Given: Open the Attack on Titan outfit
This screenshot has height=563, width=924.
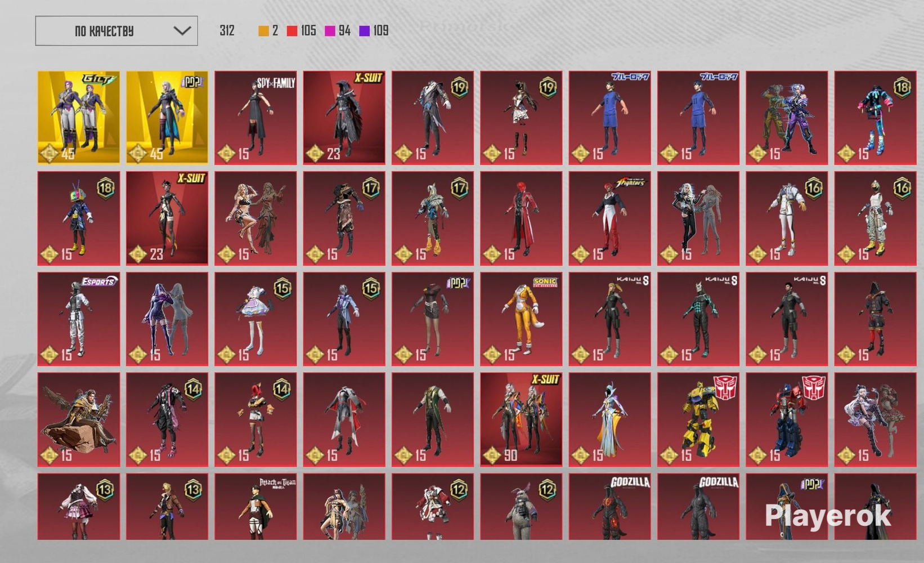Looking at the screenshot, I should [255, 507].
